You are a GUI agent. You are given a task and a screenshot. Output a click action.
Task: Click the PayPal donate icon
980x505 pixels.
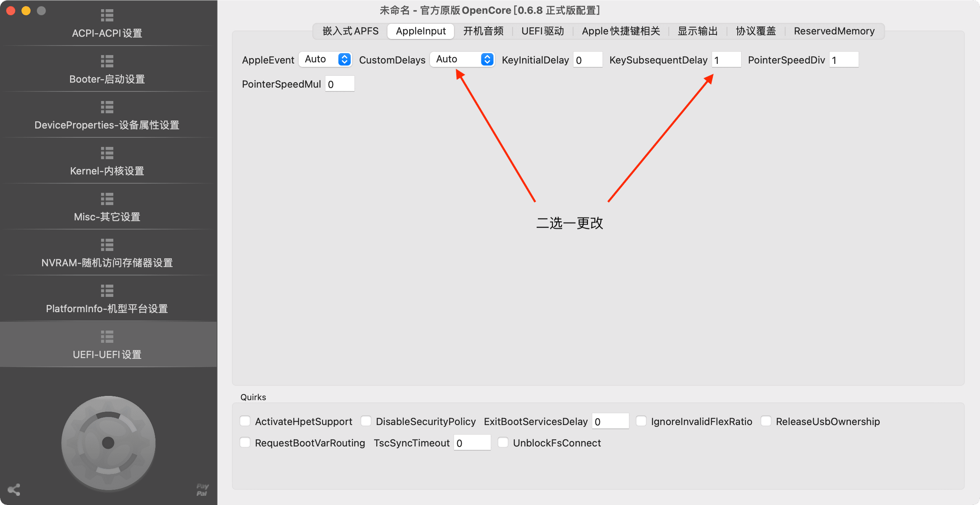click(203, 490)
